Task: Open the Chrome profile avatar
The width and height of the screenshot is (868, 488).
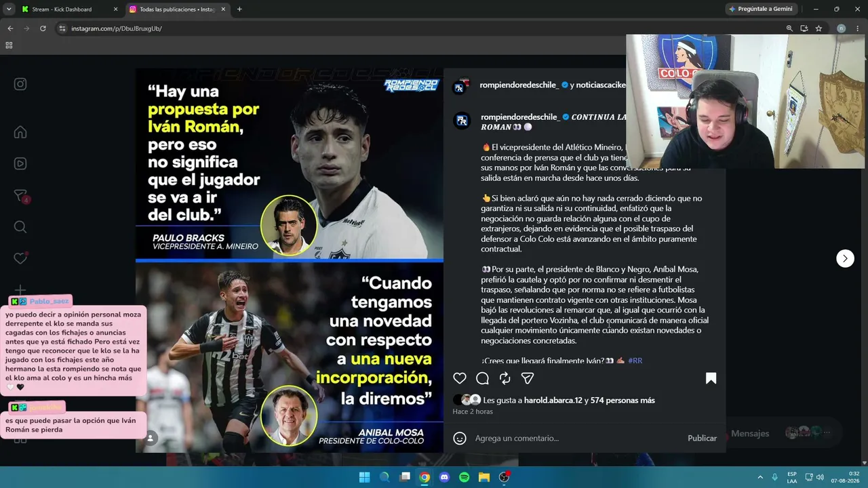Action: [841, 28]
